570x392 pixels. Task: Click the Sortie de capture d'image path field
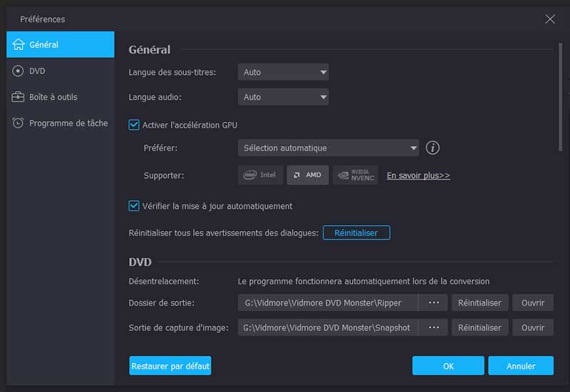328,328
